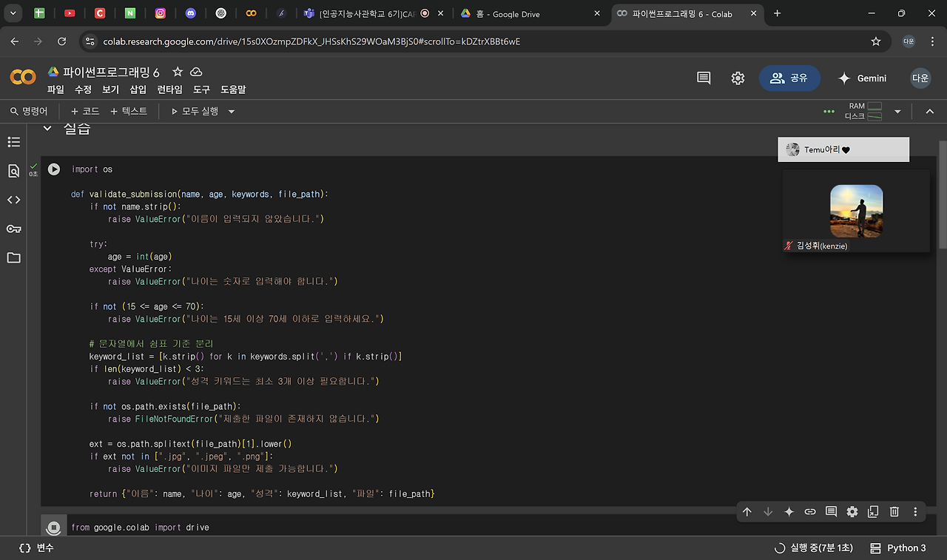Run the import os code cell
Screen dimensions: 947x560
(54, 169)
